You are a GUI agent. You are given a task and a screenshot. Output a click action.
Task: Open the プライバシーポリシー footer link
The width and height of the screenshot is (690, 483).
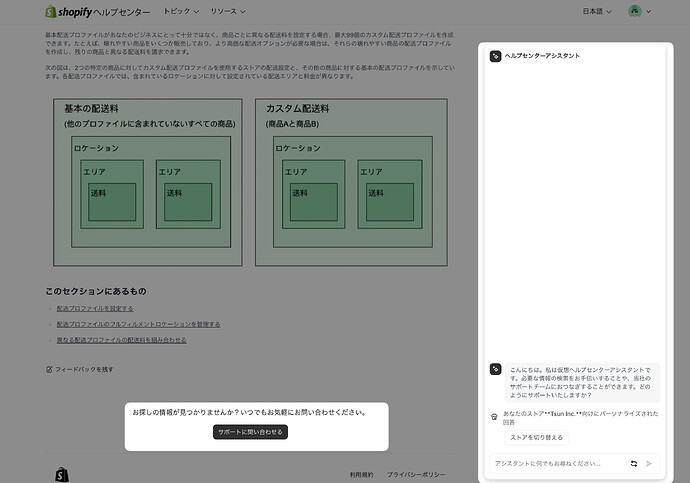pyautogui.click(x=416, y=475)
